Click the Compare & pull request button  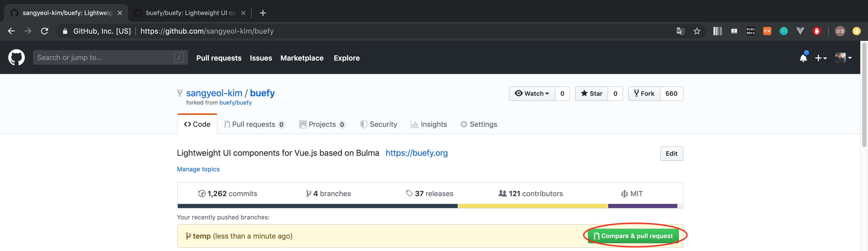pyautogui.click(x=633, y=236)
